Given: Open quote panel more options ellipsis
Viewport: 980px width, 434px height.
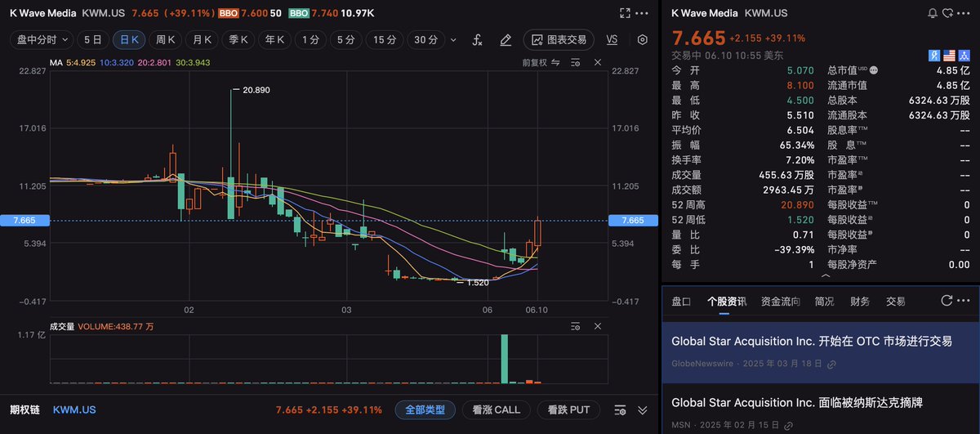Looking at the screenshot, I should [964, 13].
